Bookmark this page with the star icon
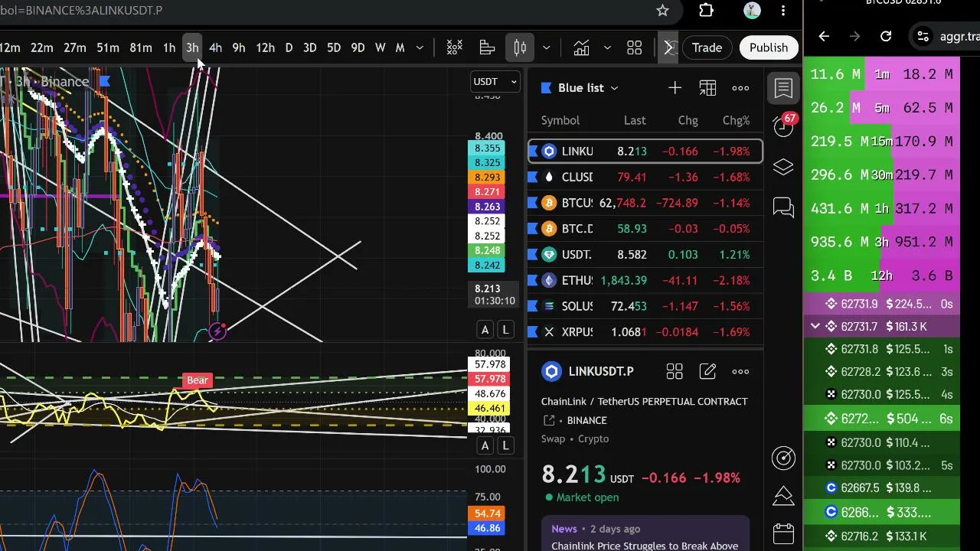Viewport: 980px width, 551px height. [663, 11]
